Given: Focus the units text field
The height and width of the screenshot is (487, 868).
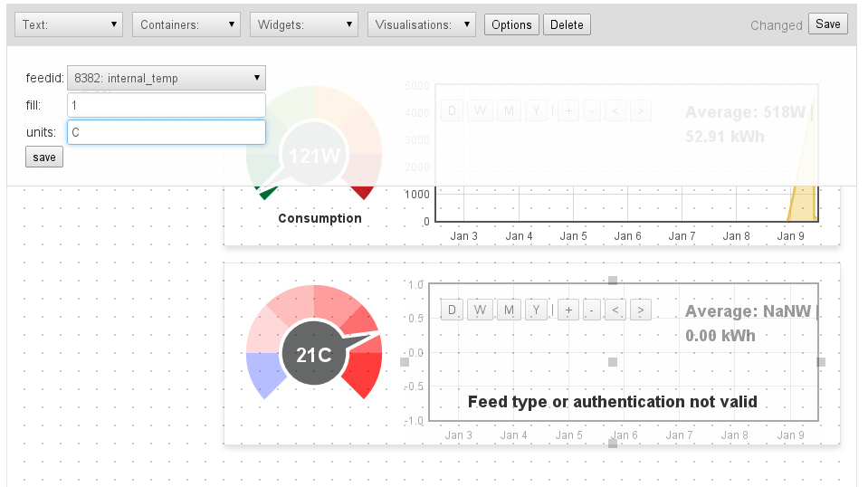Looking at the screenshot, I should pos(167,132).
